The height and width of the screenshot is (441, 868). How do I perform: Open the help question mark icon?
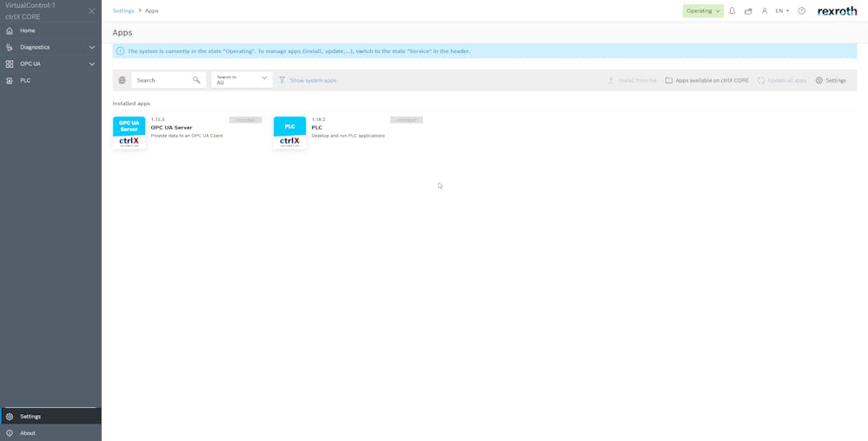point(802,11)
